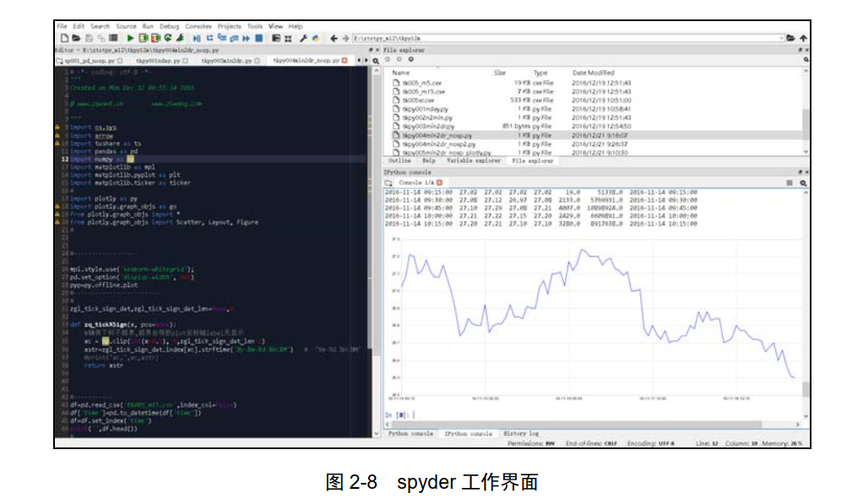Image resolution: width=863 pixels, height=504 pixels.
Task: Click the Name column header
Action: coord(400,73)
